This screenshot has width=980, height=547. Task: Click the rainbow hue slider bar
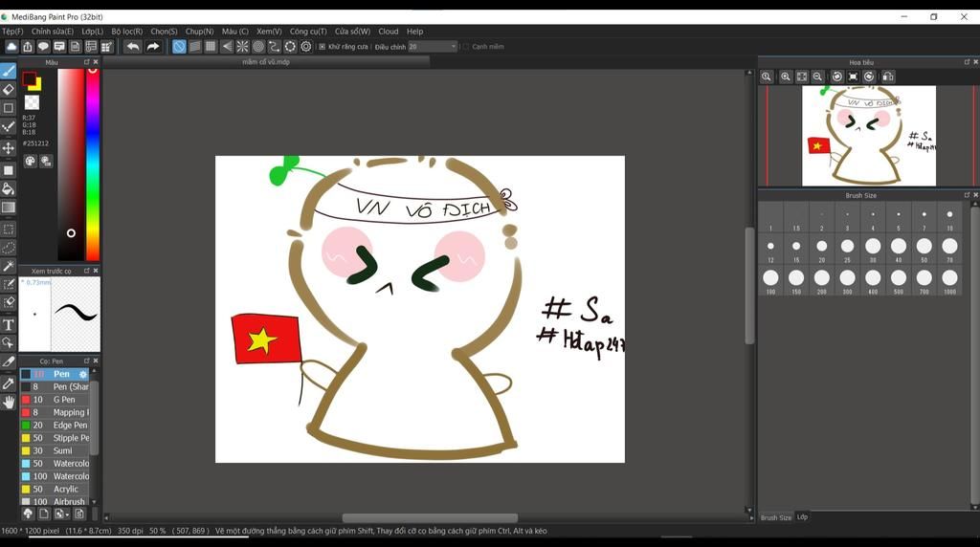click(x=93, y=164)
